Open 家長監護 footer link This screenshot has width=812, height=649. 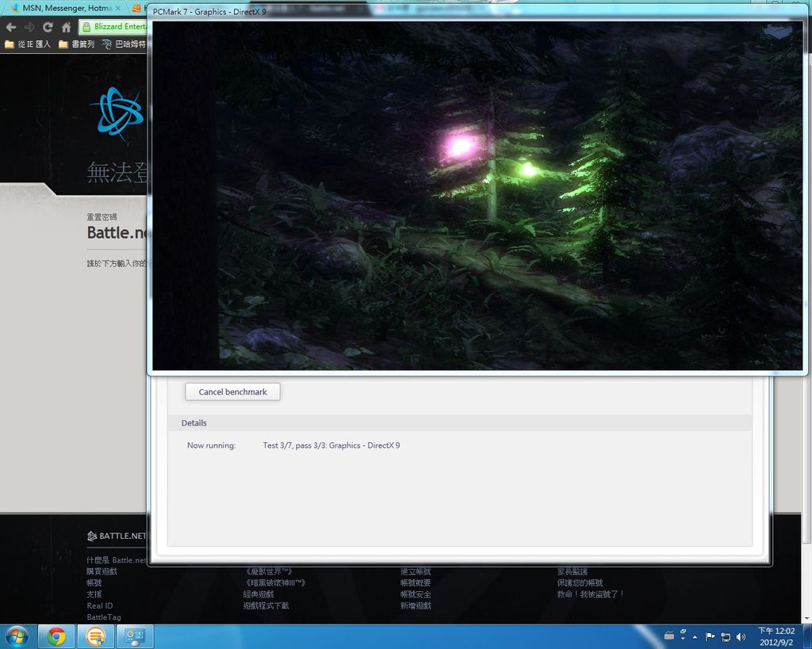[573, 571]
